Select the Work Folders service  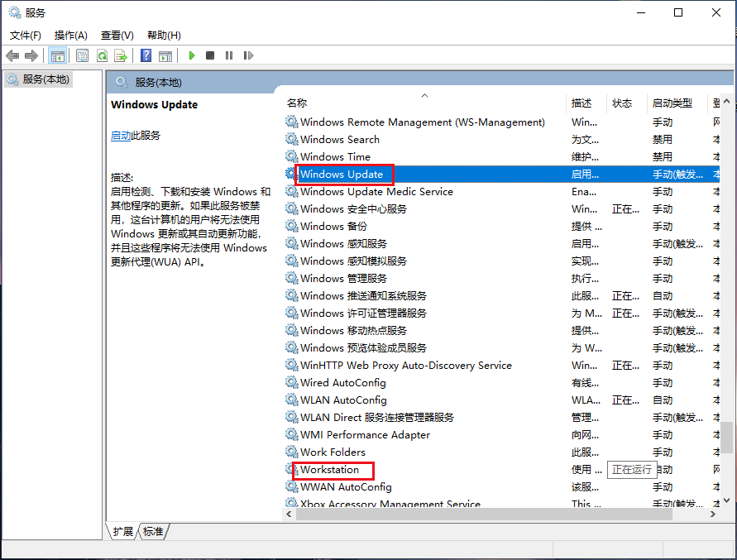coord(501,452)
